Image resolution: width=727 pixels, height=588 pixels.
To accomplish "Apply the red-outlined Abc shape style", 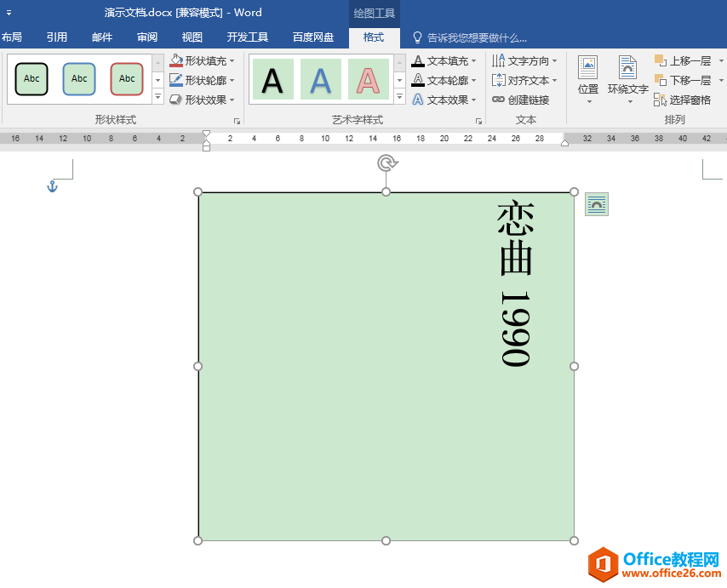I will coord(127,79).
